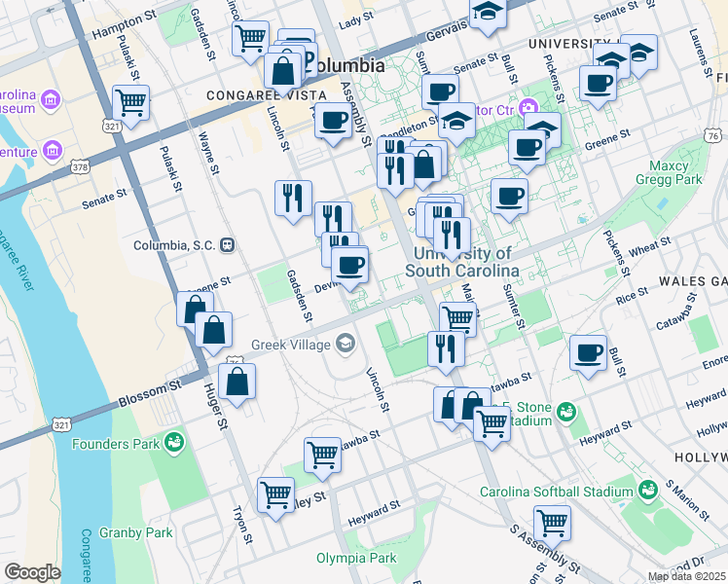Select the museum pin near Carolina Museum label

[x=51, y=100]
